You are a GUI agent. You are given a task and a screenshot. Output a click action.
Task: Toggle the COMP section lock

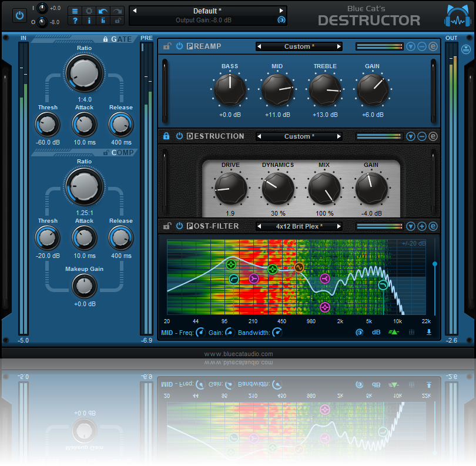[106, 152]
